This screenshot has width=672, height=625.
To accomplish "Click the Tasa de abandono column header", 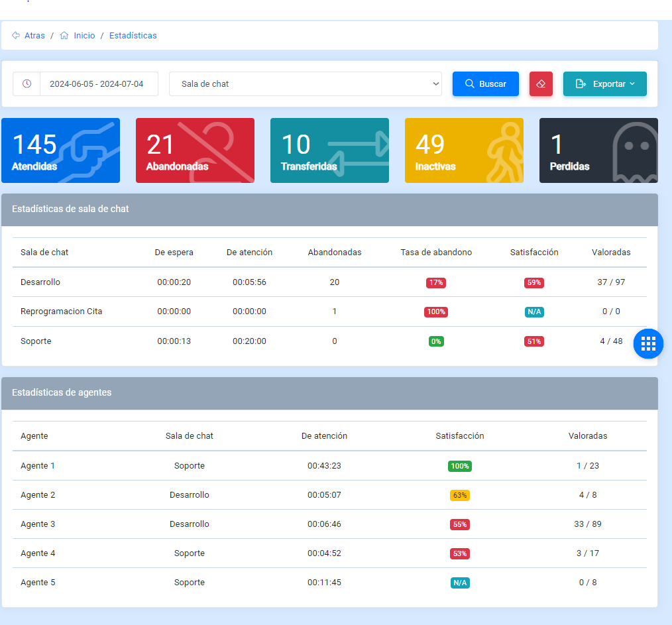I will 436,253.
